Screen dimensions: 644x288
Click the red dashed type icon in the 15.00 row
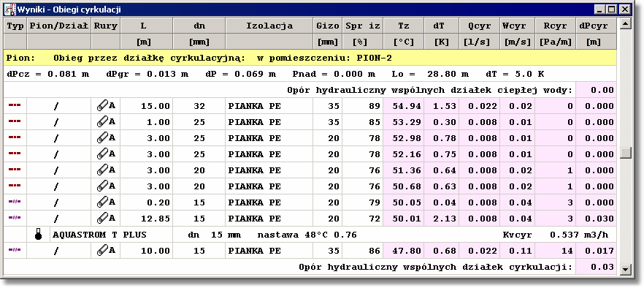click(x=15, y=105)
